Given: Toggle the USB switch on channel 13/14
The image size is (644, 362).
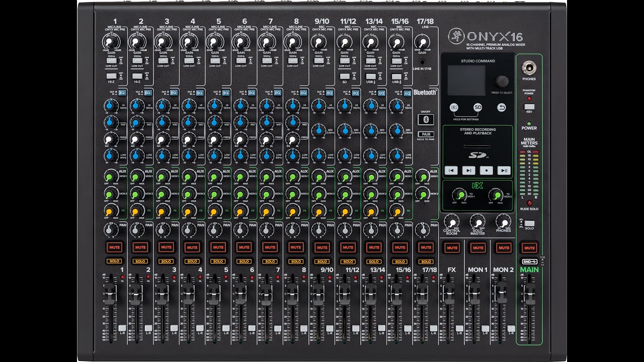Looking at the screenshot, I should (x=370, y=76).
